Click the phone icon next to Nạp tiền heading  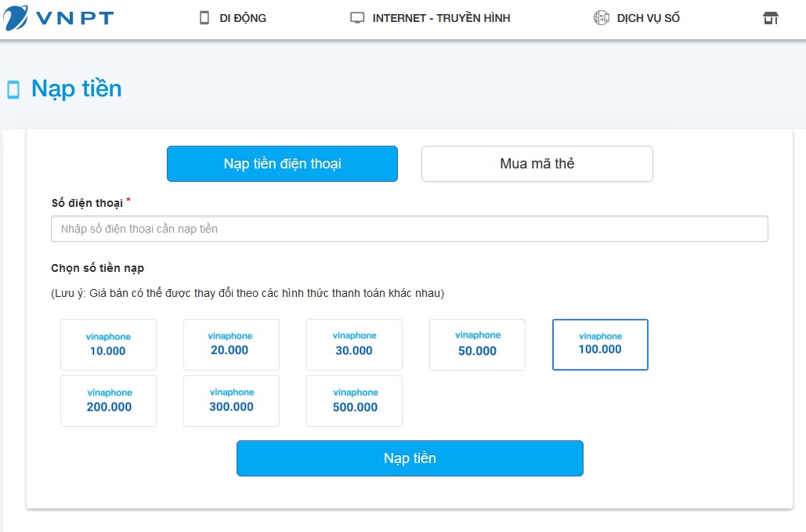coord(13,89)
